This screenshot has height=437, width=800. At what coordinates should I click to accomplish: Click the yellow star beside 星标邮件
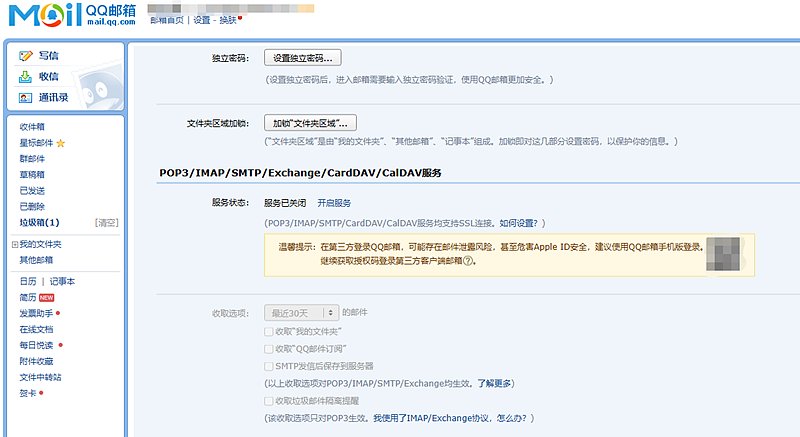pos(60,143)
